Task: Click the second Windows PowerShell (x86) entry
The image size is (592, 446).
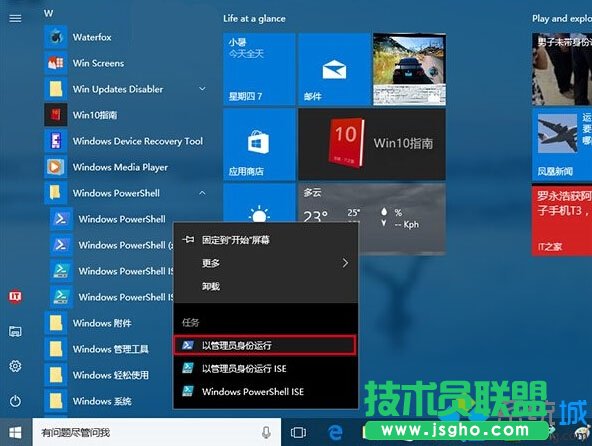Action: point(112,245)
